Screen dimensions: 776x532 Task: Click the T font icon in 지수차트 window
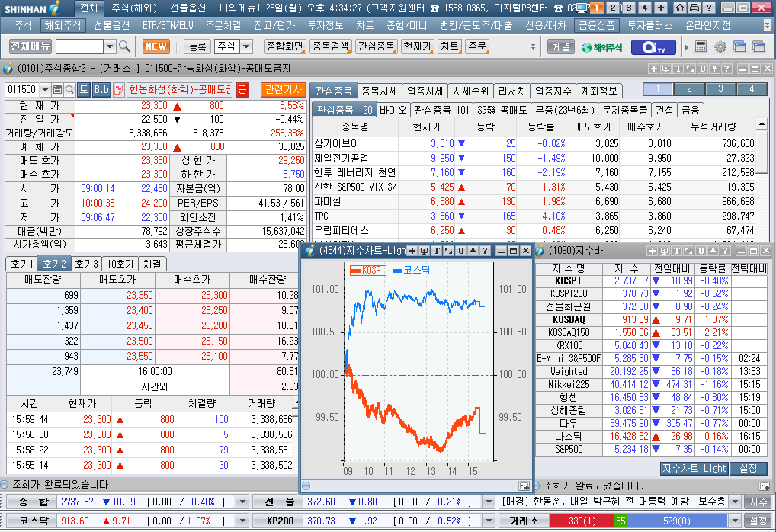437,251
